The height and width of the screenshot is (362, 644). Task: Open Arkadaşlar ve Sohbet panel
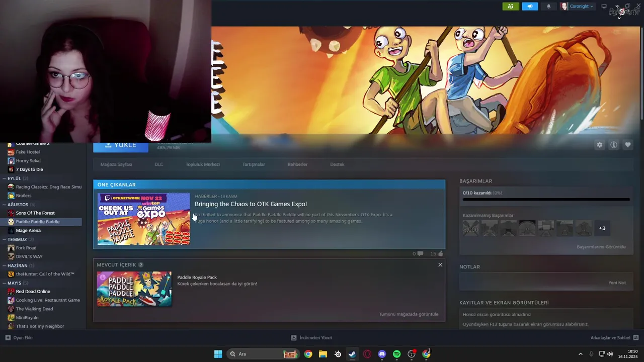[614, 338]
